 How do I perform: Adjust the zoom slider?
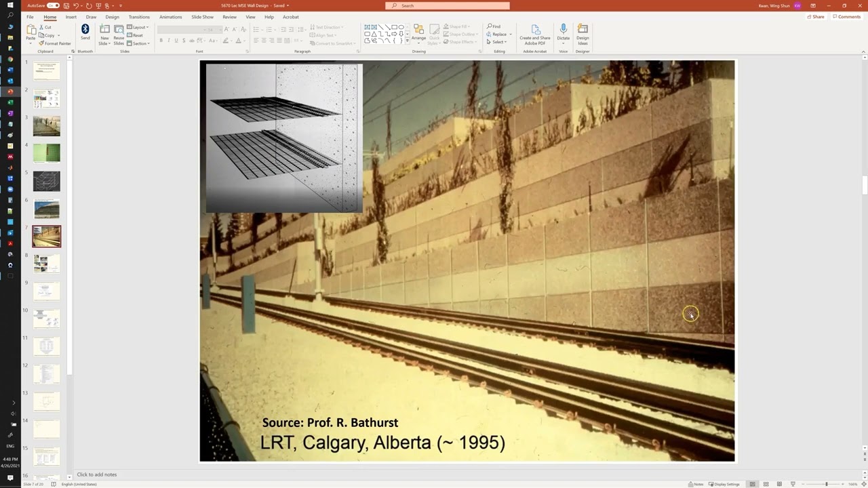826,484
